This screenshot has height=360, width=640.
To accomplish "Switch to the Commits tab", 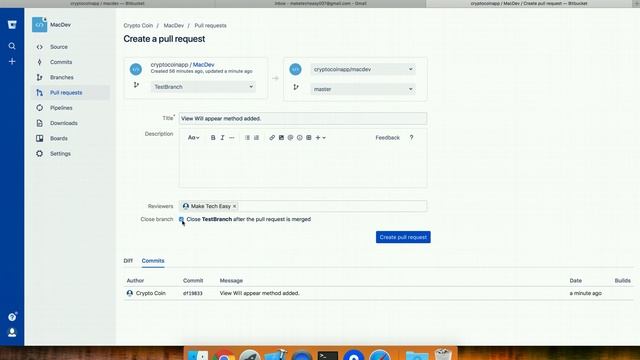I will click(153, 261).
